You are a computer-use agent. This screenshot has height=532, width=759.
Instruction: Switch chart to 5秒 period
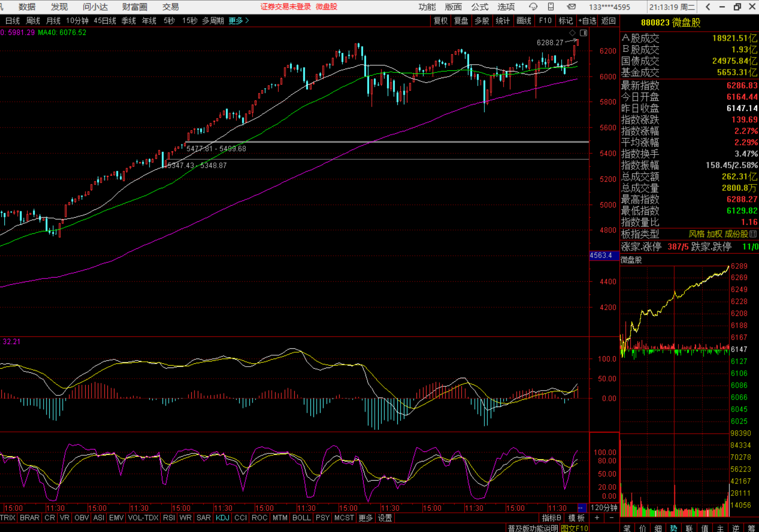169,21
